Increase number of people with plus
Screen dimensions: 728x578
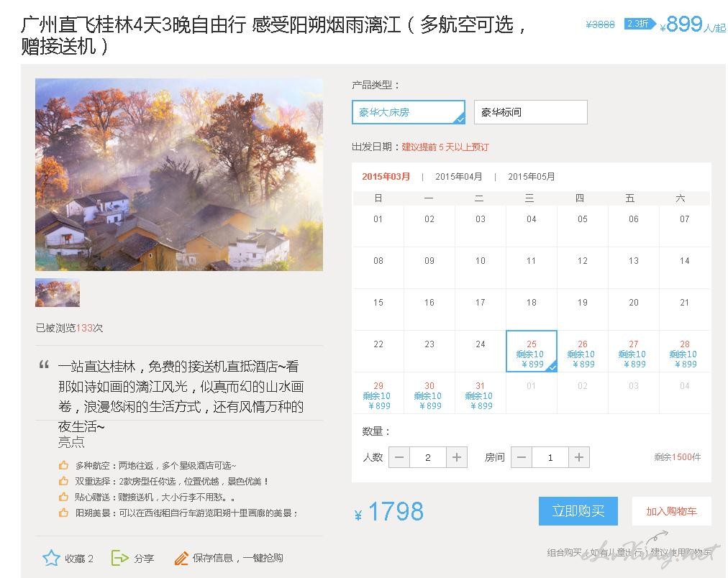coord(457,457)
